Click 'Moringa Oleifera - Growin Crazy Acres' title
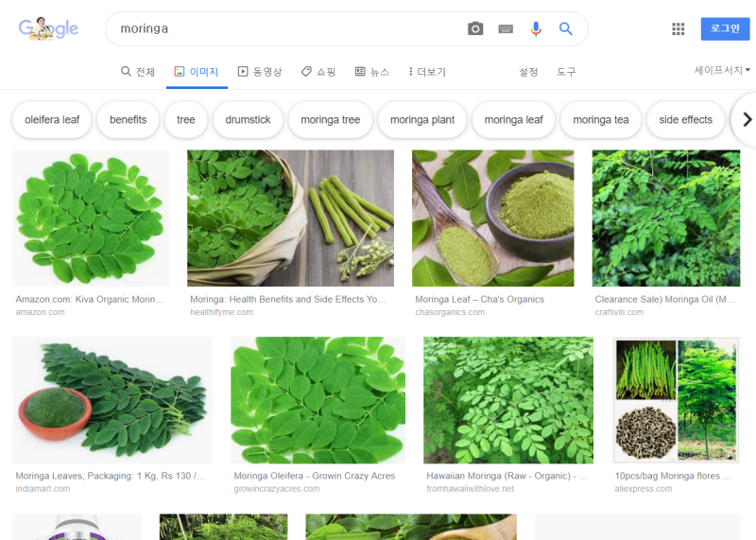The height and width of the screenshot is (540, 756). click(x=315, y=476)
